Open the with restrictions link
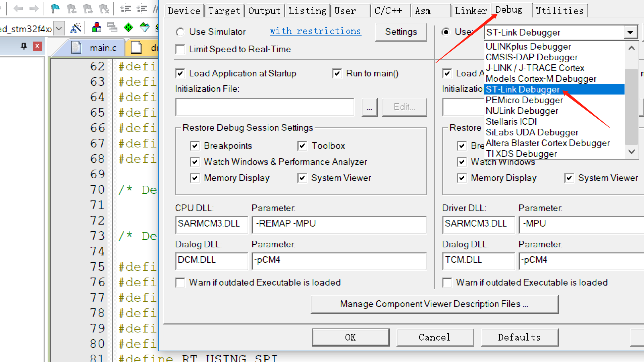Image resolution: width=644 pixels, height=362 pixels. [x=315, y=31]
